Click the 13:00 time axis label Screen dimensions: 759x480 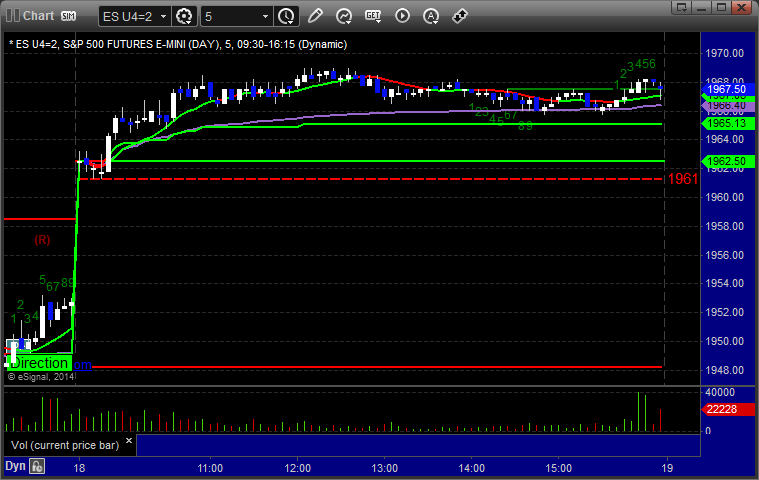384,468
